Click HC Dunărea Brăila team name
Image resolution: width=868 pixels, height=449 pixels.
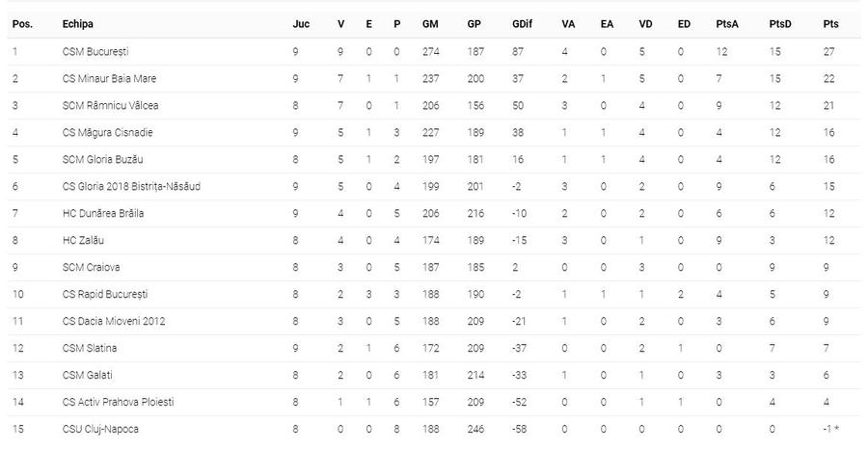(103, 213)
